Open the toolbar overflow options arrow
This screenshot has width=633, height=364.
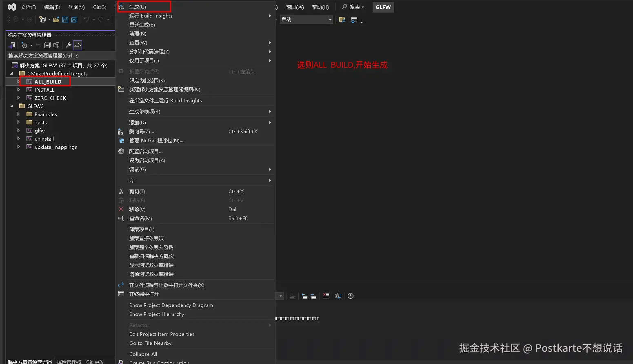(x=362, y=22)
